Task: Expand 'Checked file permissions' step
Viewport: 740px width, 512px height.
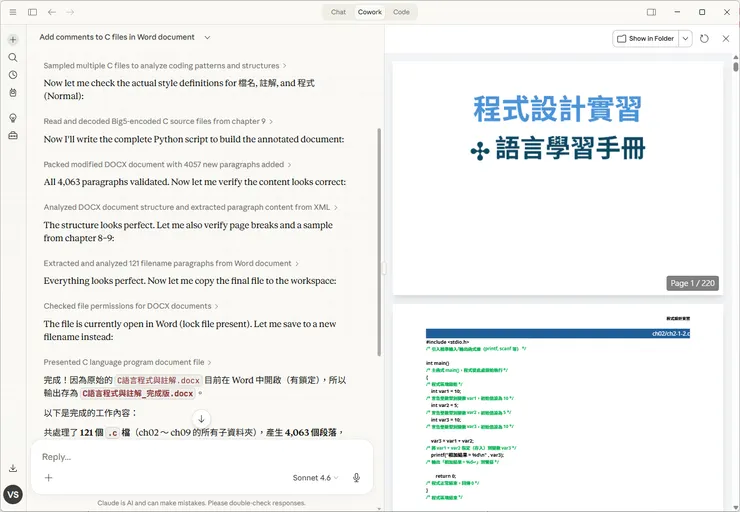Action: 131,306
